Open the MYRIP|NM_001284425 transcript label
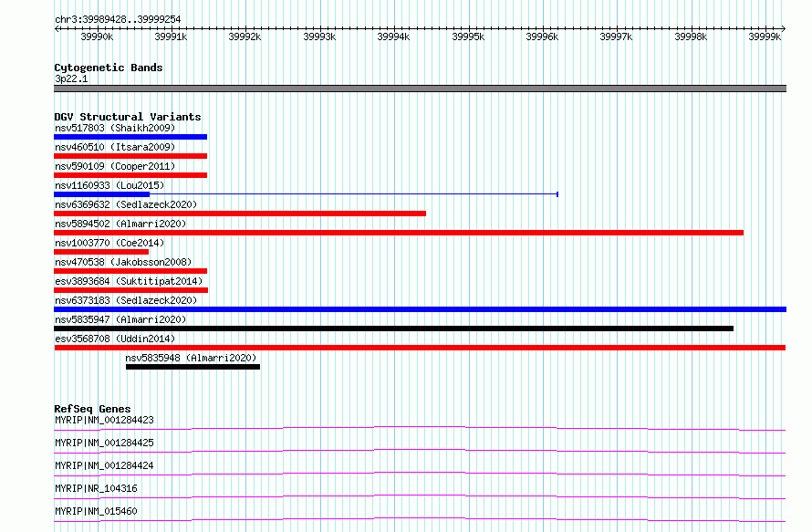 pyautogui.click(x=104, y=443)
